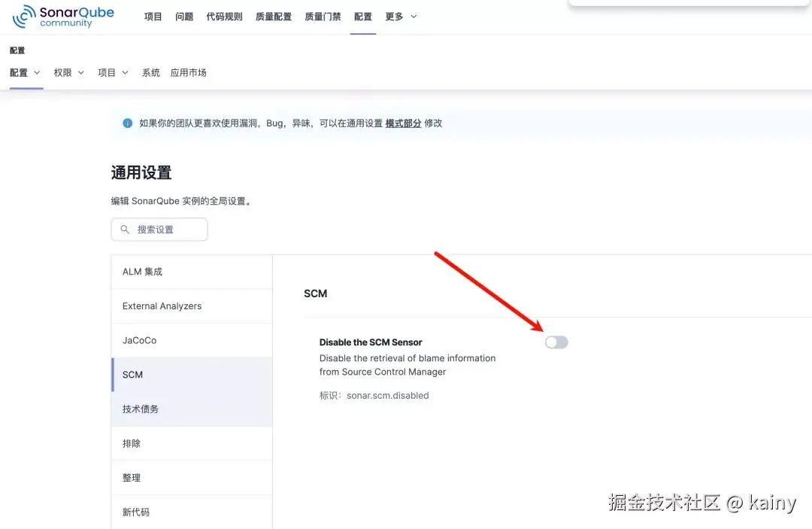
Task: Open the 应用市场 submenu item
Action: (x=189, y=72)
